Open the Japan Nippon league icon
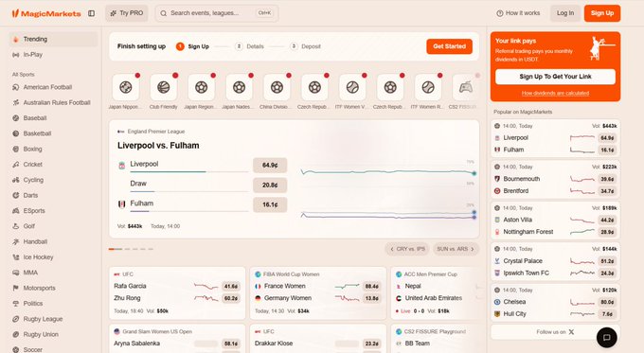644x353 pixels. [126, 87]
